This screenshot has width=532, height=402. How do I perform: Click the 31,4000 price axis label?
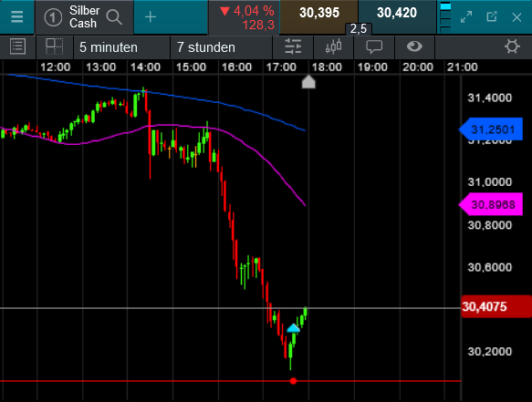click(x=490, y=98)
